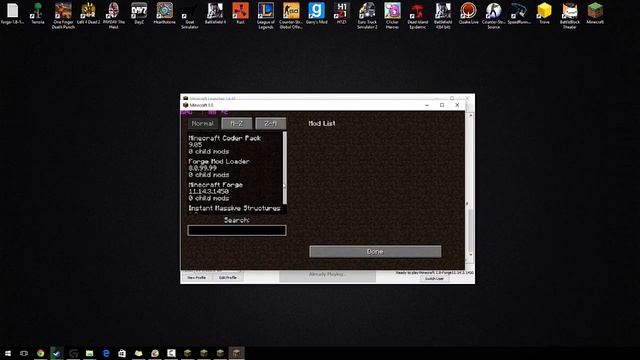
Task: Open the Trove yellow cube icon
Action: (544, 13)
